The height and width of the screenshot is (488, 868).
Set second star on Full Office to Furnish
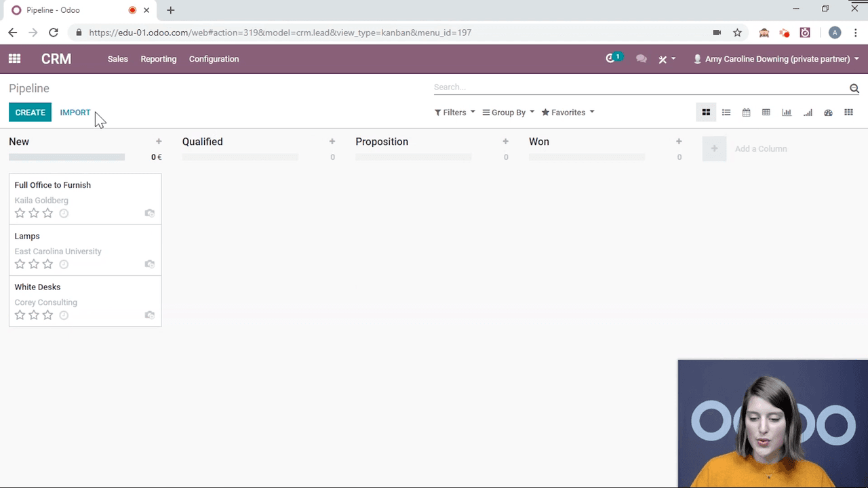point(34,213)
